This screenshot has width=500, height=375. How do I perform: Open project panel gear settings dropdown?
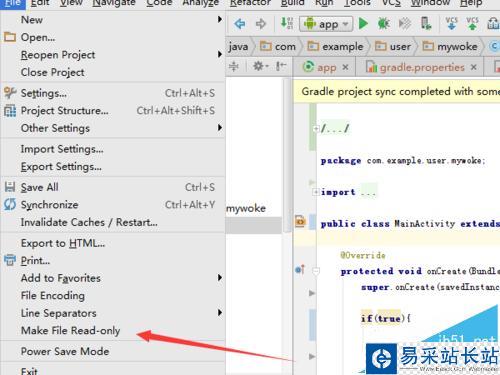[x=260, y=66]
